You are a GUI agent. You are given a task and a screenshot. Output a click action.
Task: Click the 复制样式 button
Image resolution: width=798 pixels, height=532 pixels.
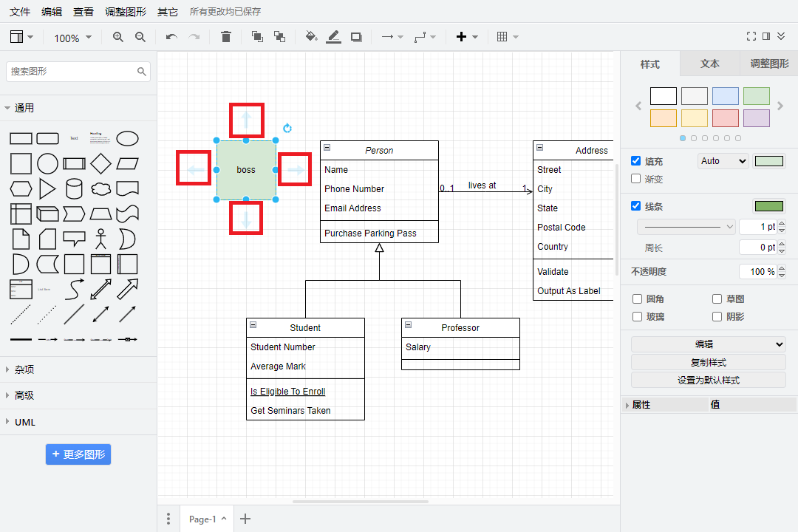click(708, 362)
